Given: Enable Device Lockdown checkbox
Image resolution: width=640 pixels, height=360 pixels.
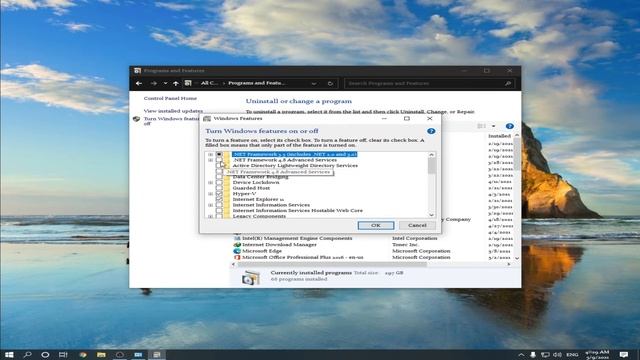Looking at the screenshot, I should 219,182.
